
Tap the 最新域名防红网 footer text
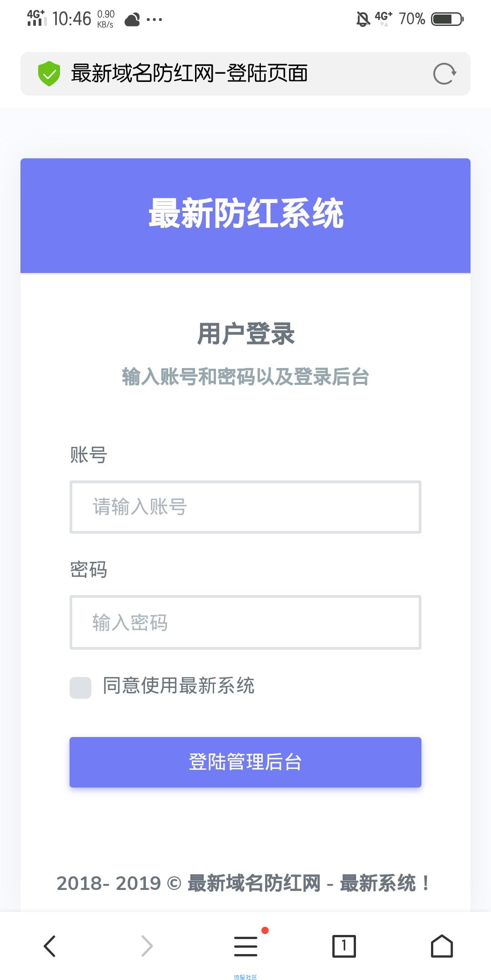254,883
